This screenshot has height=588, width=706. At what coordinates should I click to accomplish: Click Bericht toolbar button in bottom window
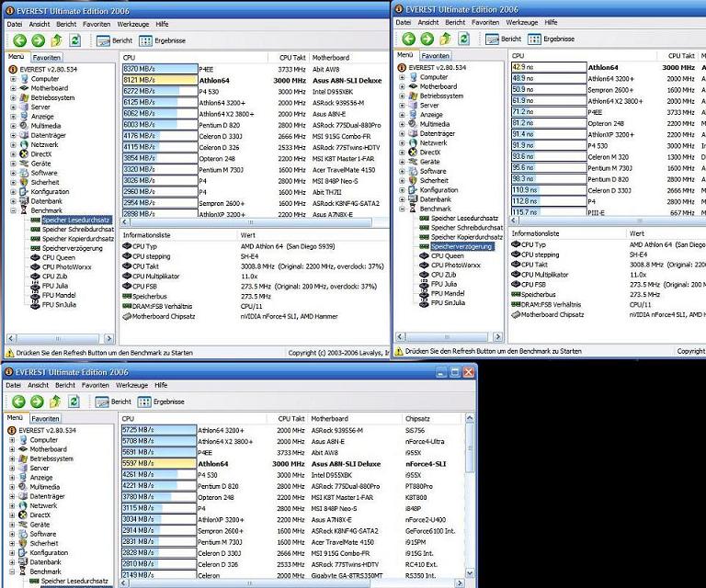click(113, 401)
